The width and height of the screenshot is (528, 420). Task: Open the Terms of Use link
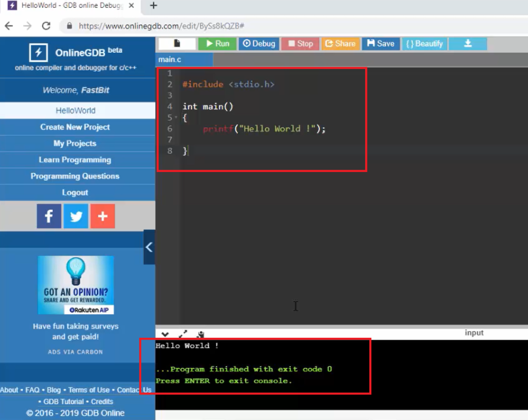89,390
